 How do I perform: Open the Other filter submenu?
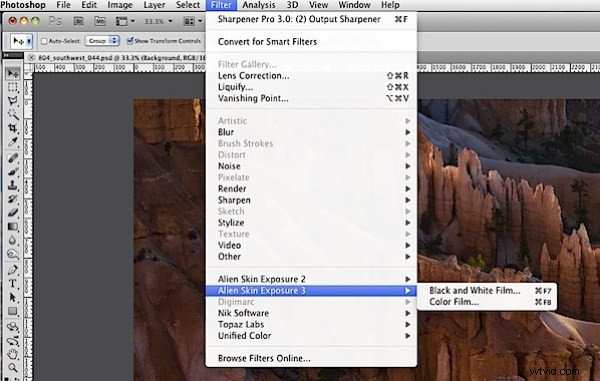pyautogui.click(x=311, y=257)
